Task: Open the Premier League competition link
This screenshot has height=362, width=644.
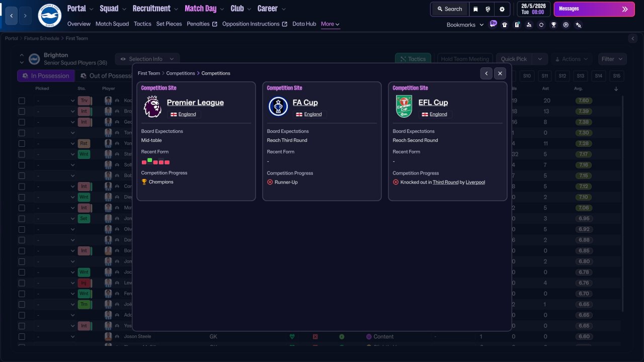Action: (195, 103)
